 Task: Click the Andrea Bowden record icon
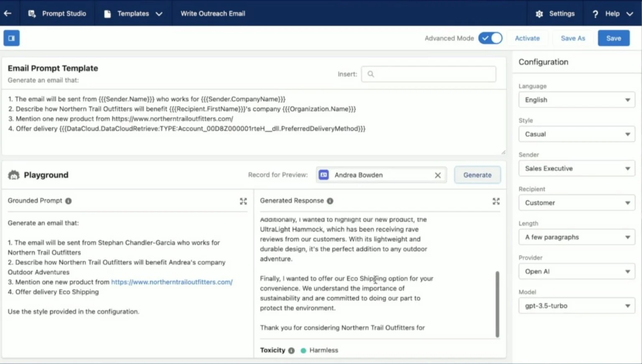[x=324, y=175]
